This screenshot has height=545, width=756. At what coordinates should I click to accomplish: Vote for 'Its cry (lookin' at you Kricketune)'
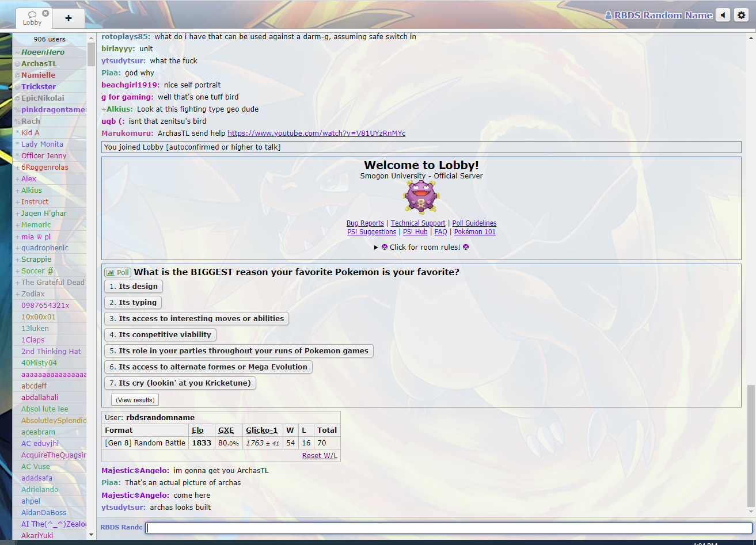point(180,383)
